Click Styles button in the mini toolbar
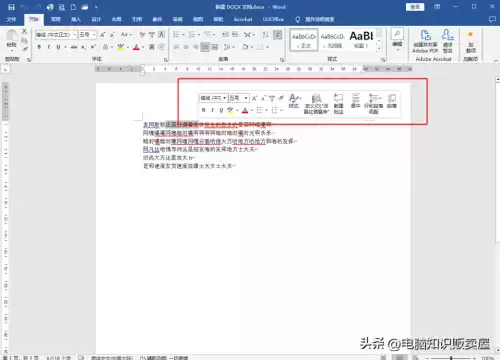This screenshot has height=360, width=500. [x=294, y=101]
